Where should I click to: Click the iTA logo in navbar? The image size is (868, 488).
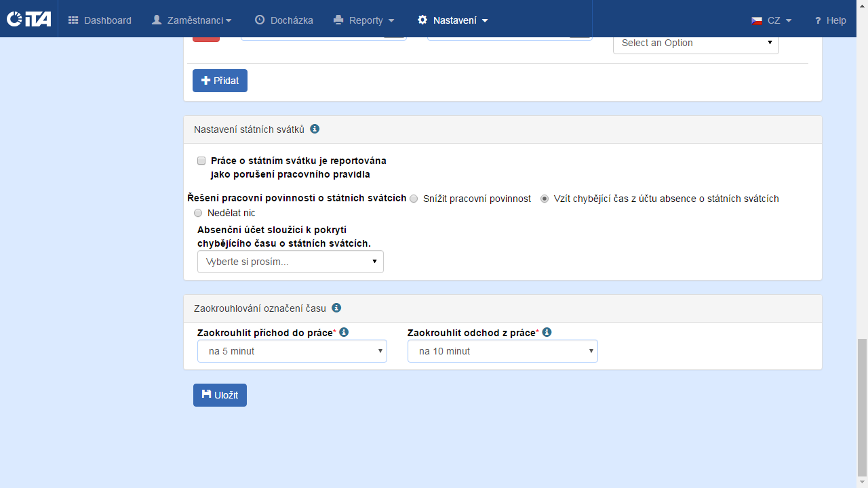28,19
